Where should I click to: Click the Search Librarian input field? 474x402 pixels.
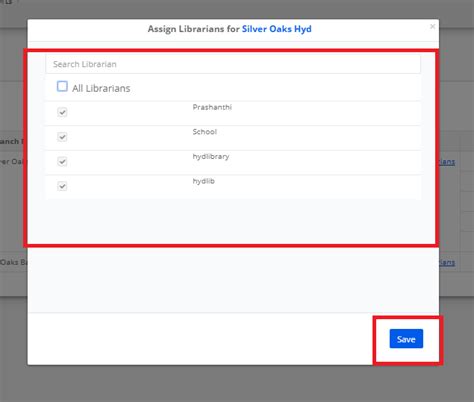pyautogui.click(x=233, y=64)
